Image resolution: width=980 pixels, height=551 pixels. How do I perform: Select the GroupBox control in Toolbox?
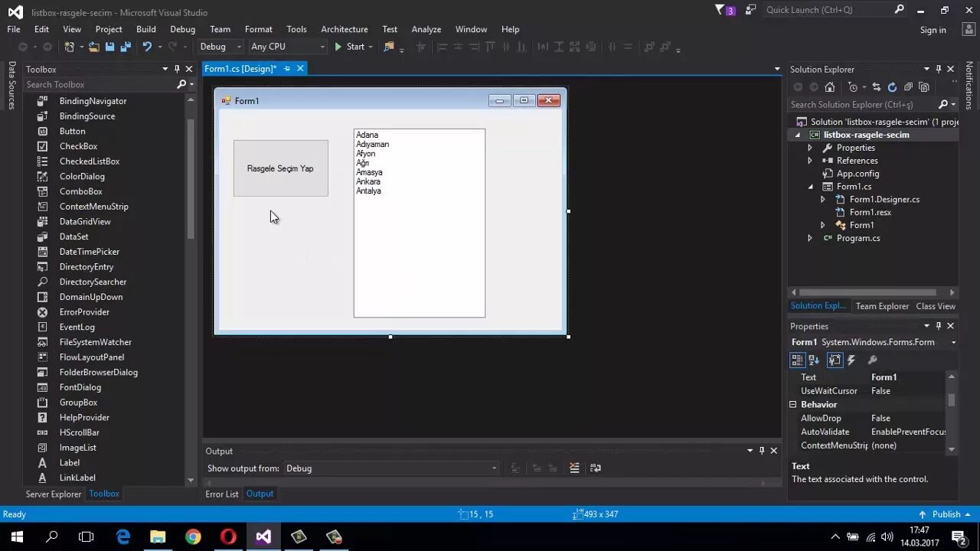click(78, 403)
